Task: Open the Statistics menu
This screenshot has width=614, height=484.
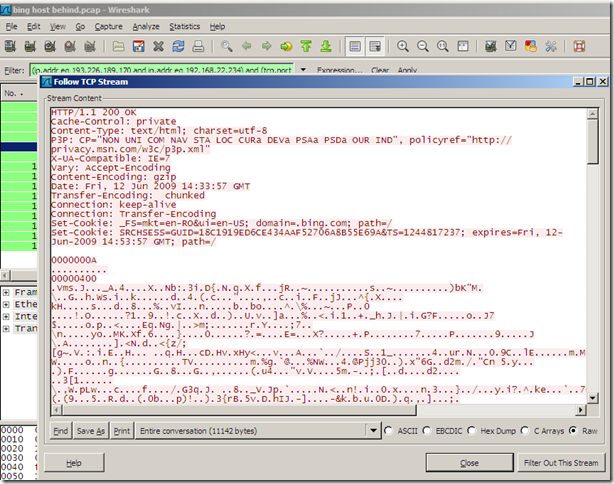Action: click(184, 27)
